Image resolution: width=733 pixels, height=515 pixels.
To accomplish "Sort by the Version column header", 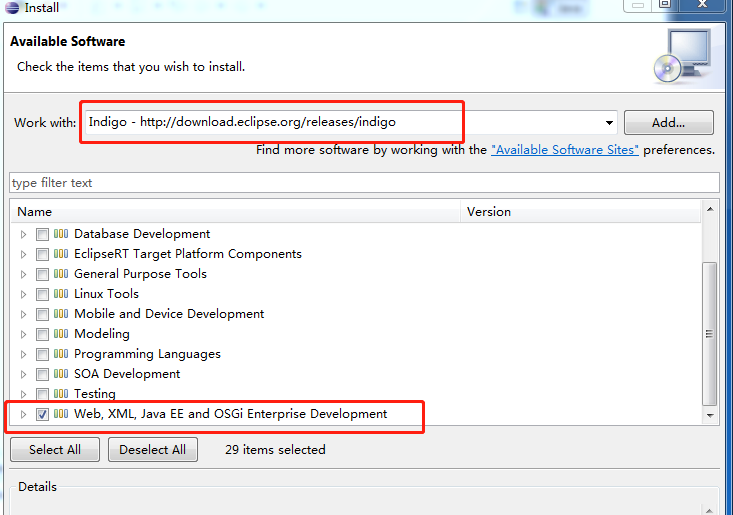I will tap(581, 212).
